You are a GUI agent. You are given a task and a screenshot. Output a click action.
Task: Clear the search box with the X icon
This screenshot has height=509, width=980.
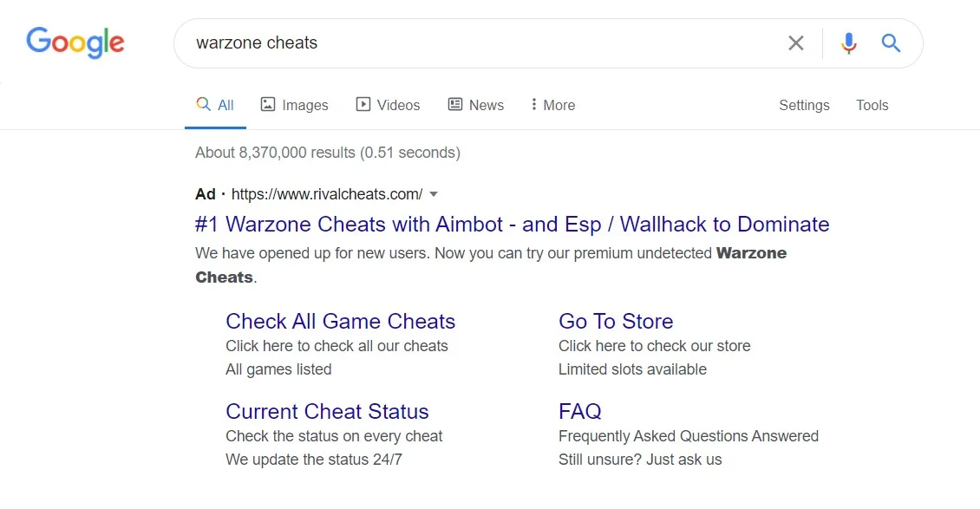click(795, 43)
